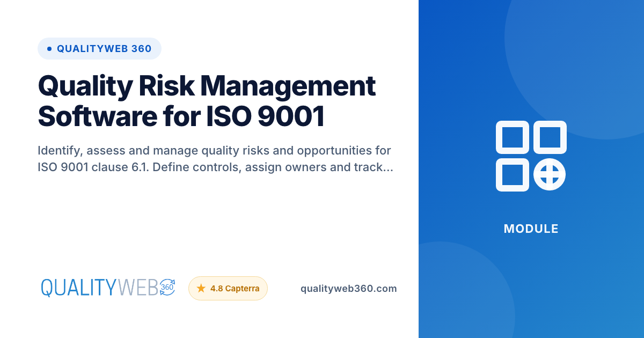The height and width of the screenshot is (338, 644).
Task: Click the QualityWeb 360 logo
Action: point(108,288)
